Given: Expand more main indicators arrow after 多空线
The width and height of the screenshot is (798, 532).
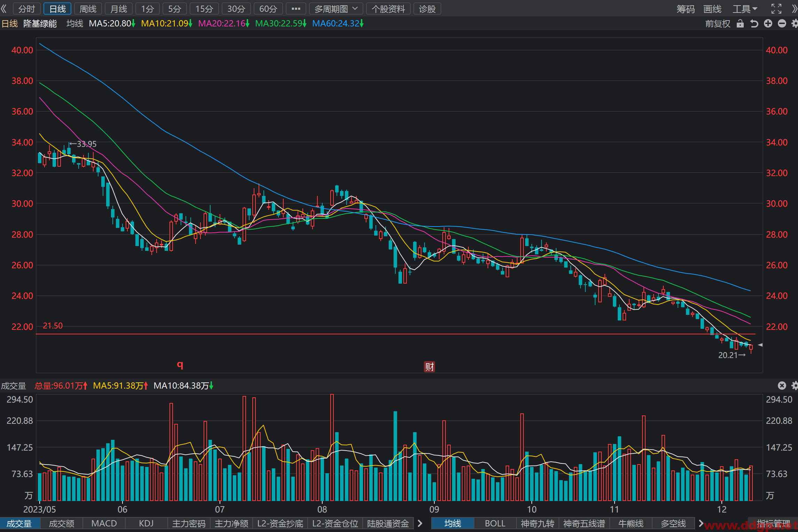Looking at the screenshot, I should (x=701, y=523).
